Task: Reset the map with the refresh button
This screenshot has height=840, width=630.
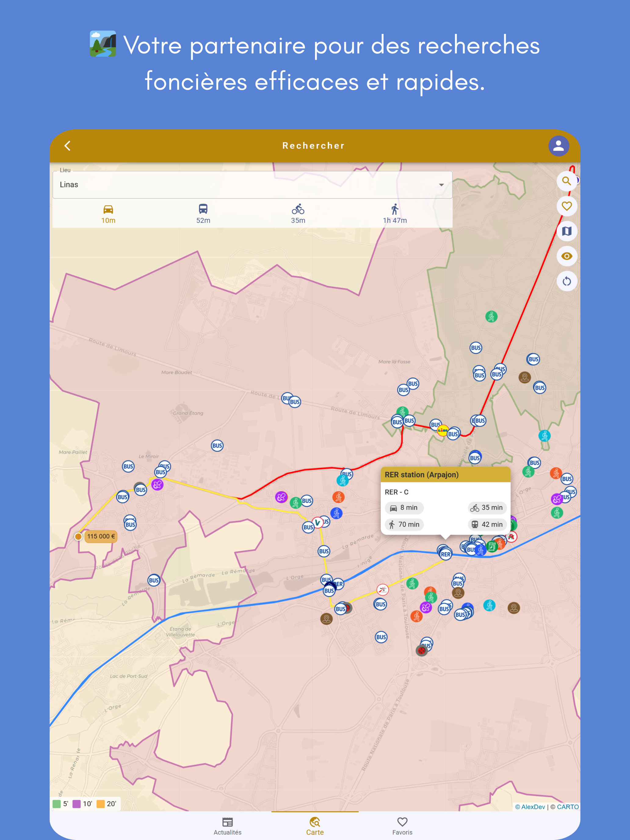Action: pyautogui.click(x=567, y=281)
